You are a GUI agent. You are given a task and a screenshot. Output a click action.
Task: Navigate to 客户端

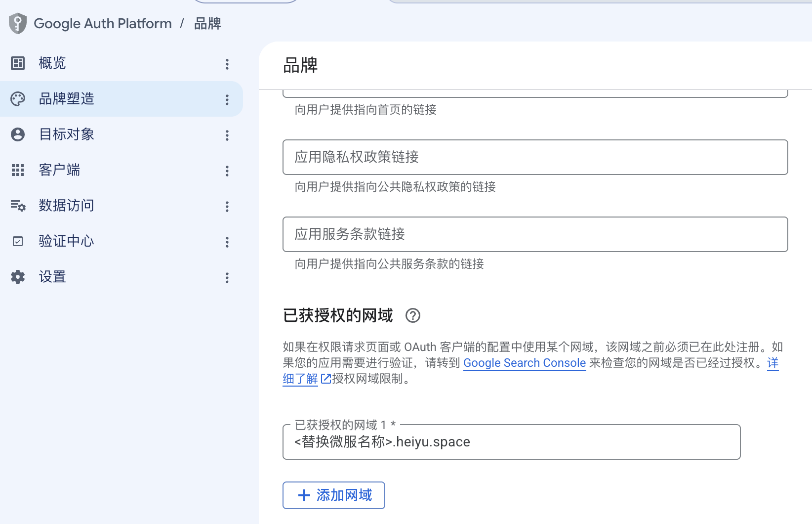click(x=122, y=170)
